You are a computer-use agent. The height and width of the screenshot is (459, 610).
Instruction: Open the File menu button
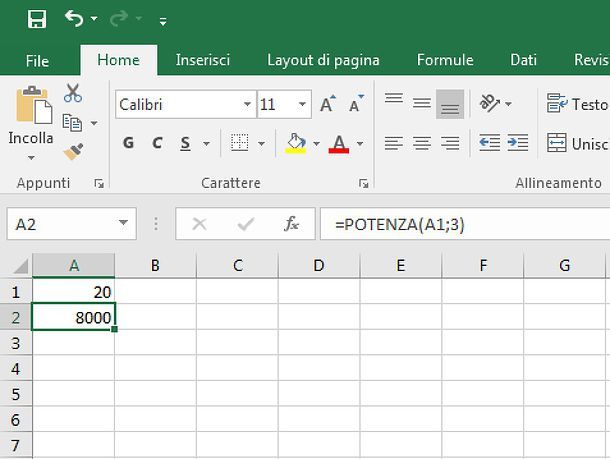[37, 61]
